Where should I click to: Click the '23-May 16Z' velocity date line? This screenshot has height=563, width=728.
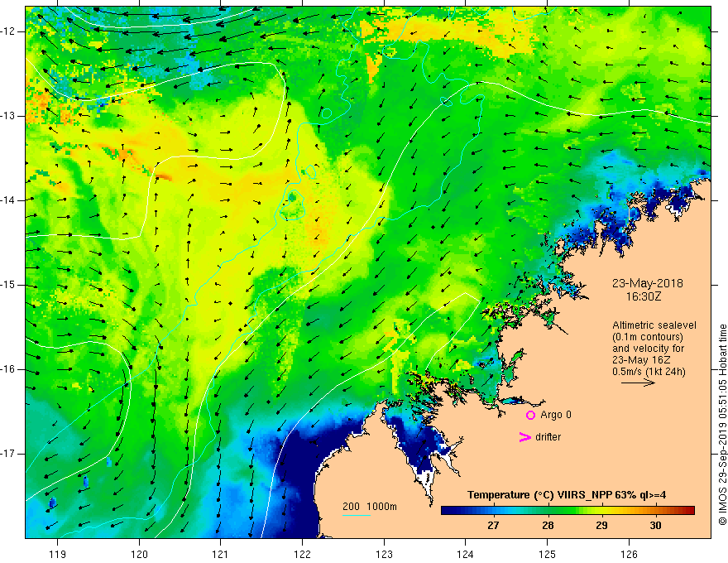pyautogui.click(x=640, y=360)
